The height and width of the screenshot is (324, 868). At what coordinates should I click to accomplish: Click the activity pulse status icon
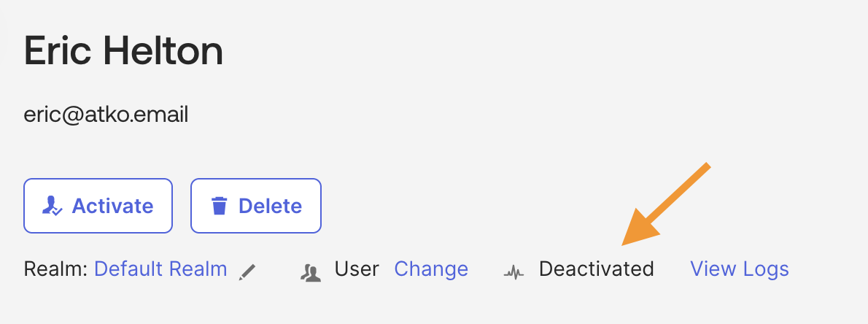click(514, 272)
